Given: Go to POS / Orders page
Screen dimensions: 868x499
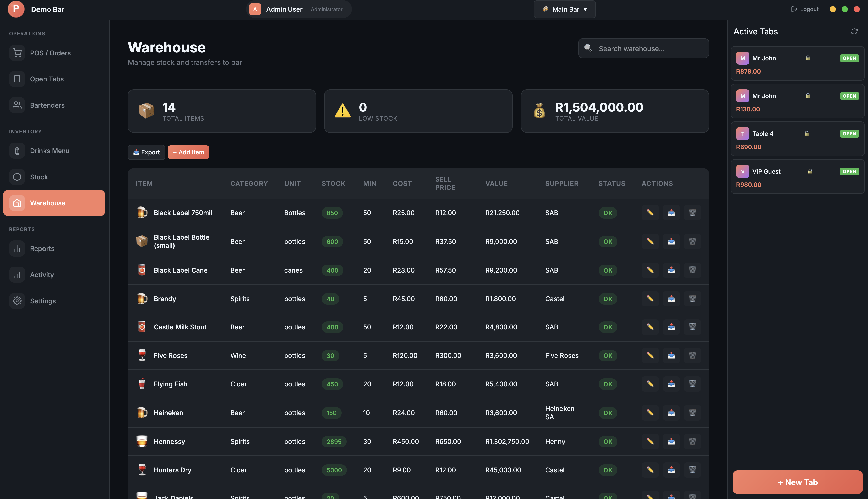Looking at the screenshot, I should (x=50, y=53).
